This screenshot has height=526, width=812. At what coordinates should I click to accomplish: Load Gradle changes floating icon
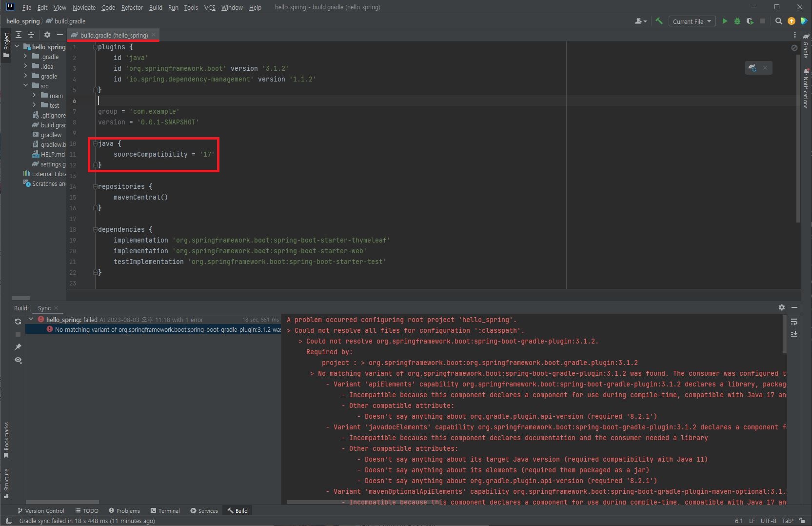(753, 68)
